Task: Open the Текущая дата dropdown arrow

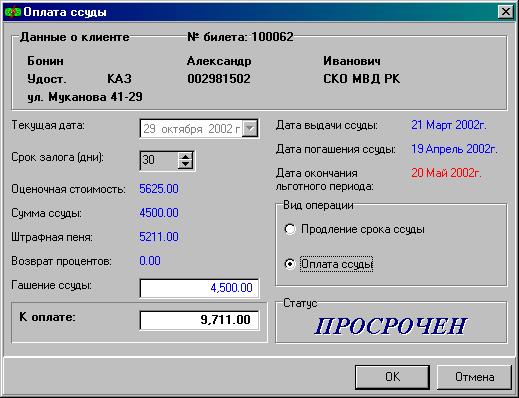Action: click(x=250, y=129)
